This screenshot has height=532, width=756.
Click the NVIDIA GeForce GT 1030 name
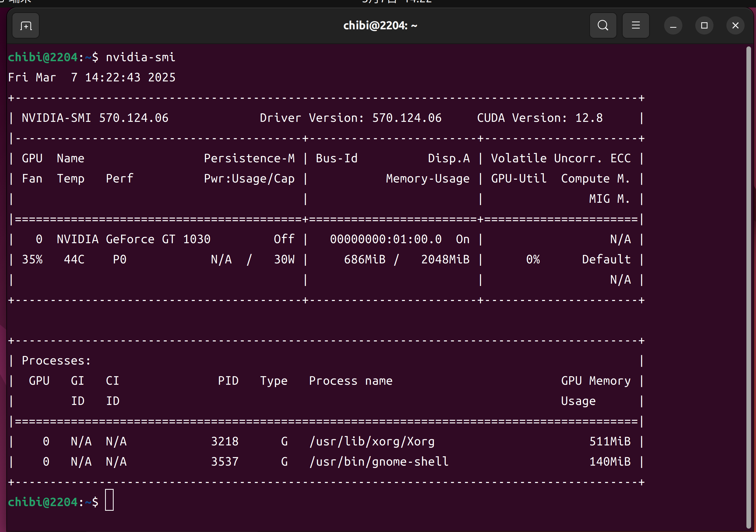[x=133, y=239]
